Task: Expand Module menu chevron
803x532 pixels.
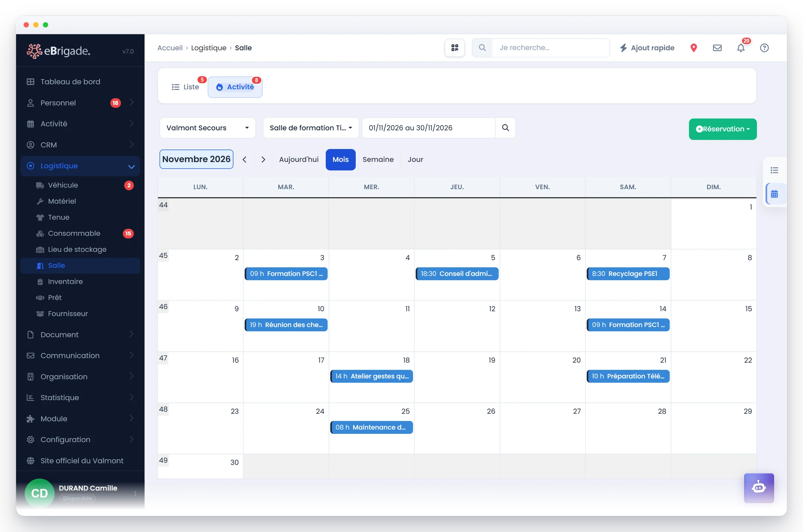Action: click(x=131, y=418)
